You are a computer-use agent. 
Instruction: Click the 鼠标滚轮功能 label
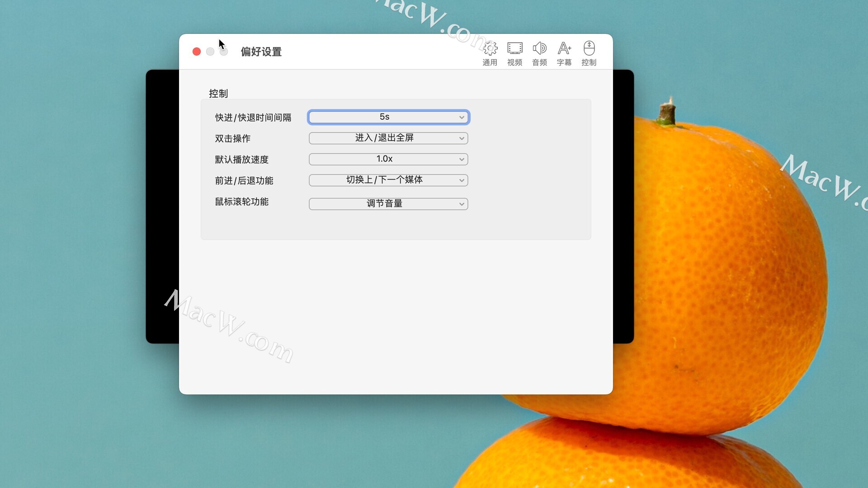coord(241,202)
